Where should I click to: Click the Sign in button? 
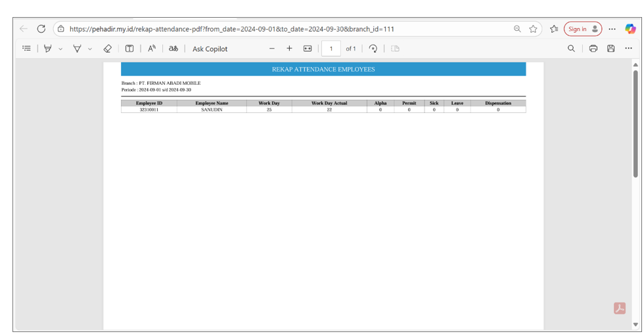pos(583,29)
